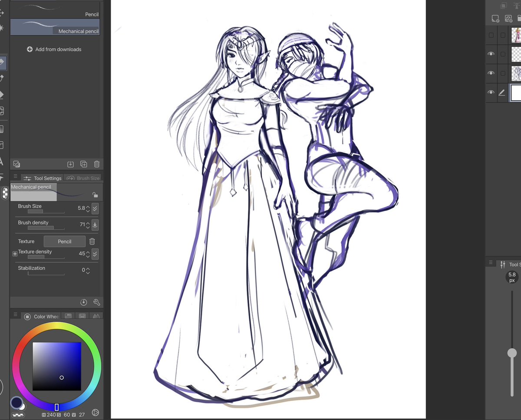
Task: Select the white paper layer thumbnail
Action: (x=516, y=93)
